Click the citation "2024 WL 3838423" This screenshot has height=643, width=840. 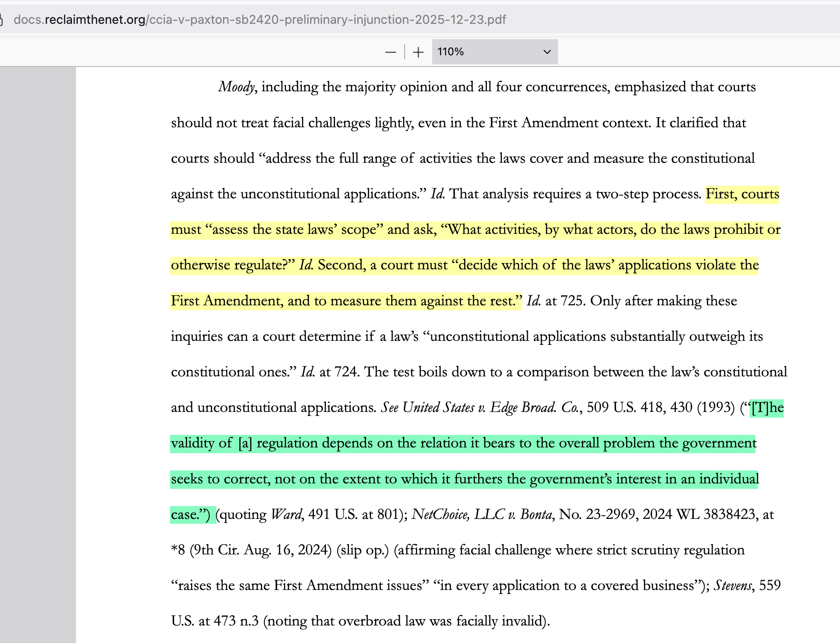[x=699, y=515]
